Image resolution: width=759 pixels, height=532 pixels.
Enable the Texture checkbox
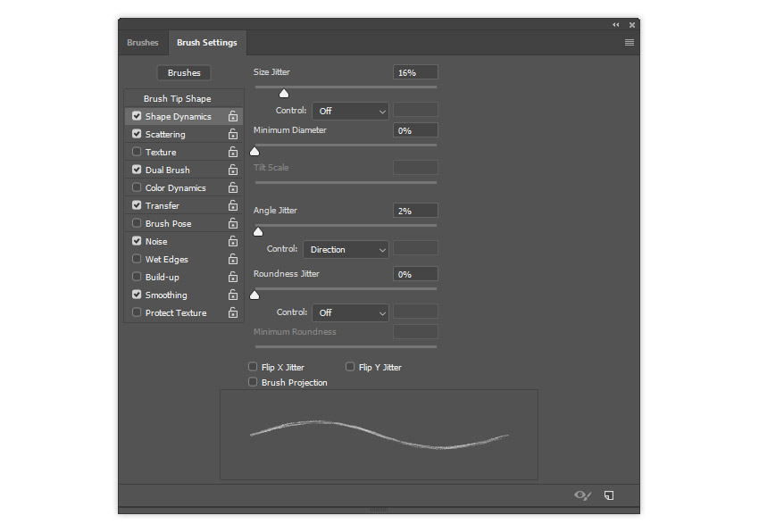coord(137,152)
